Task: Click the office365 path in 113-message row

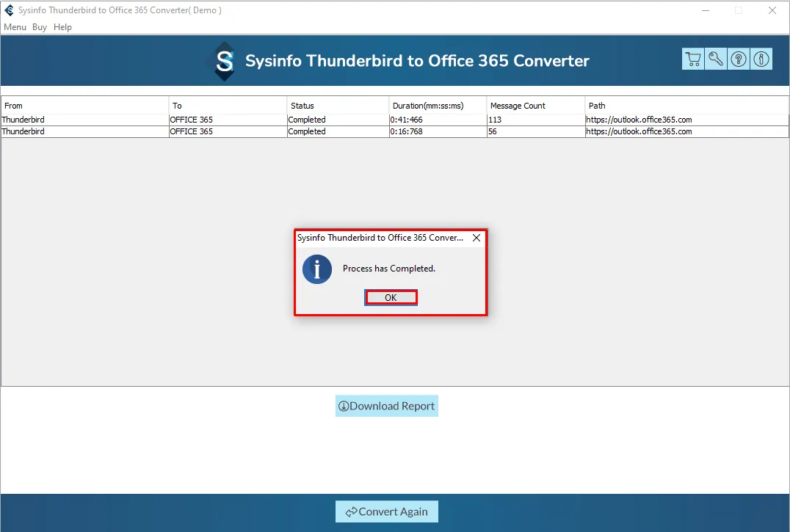Action: 686,120
